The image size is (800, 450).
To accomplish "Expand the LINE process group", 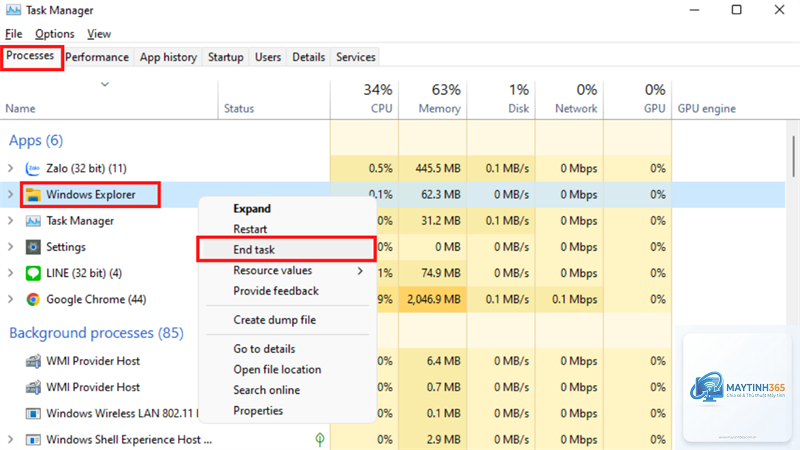I will pos(10,273).
